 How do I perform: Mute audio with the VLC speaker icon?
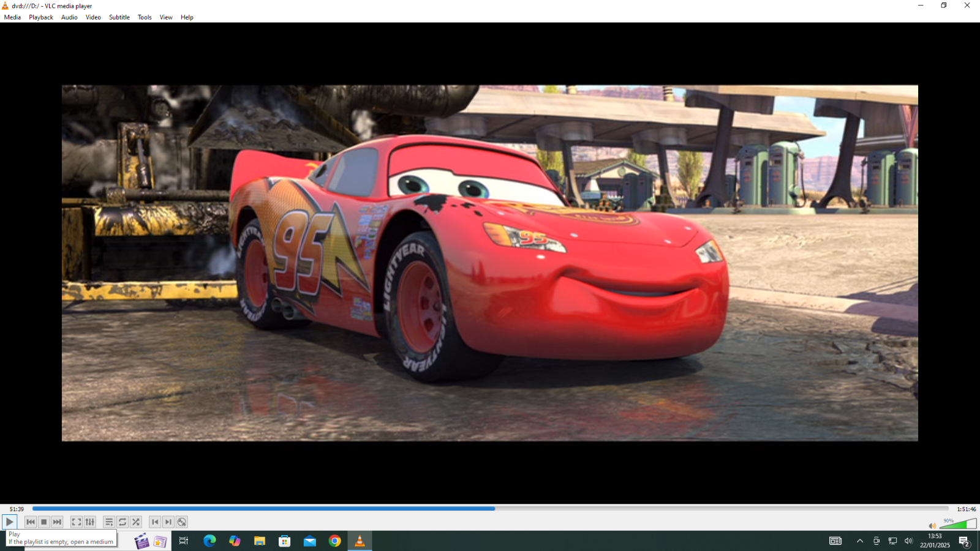(932, 526)
